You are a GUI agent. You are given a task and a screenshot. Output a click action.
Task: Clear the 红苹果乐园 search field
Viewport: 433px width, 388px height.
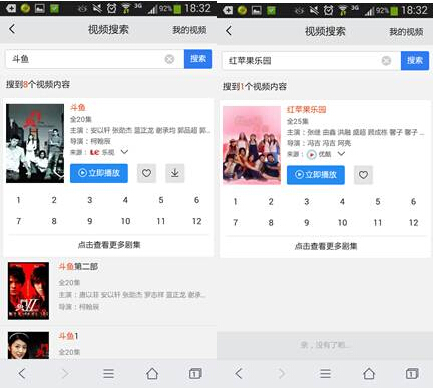click(x=386, y=61)
